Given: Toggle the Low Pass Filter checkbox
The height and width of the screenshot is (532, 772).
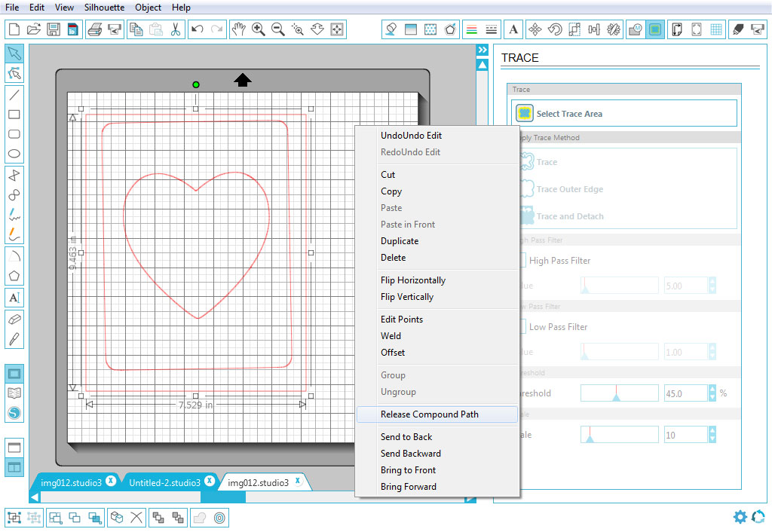Looking at the screenshot, I should [522, 327].
